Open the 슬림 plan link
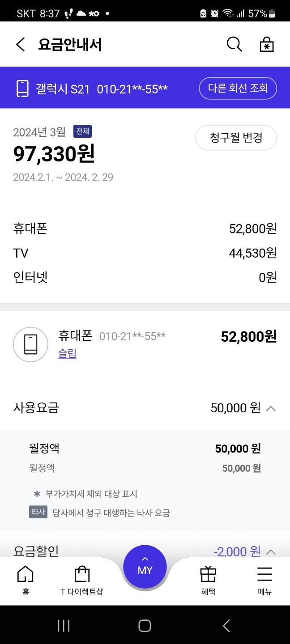The image size is (290, 644). coord(67,354)
